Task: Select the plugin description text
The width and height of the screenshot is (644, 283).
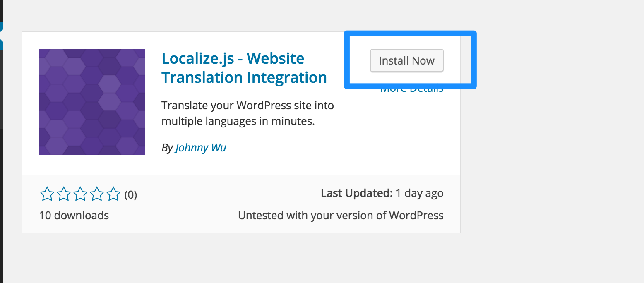Action: coord(248,113)
